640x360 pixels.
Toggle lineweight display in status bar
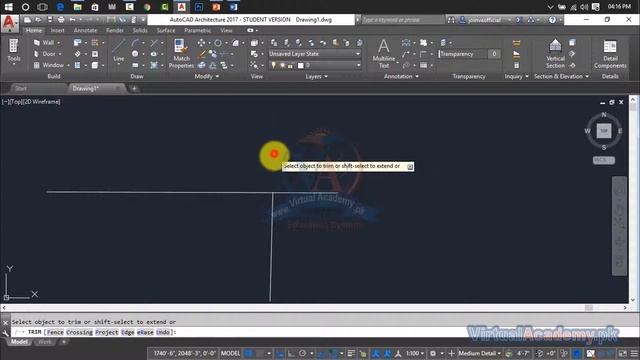pos(351,353)
